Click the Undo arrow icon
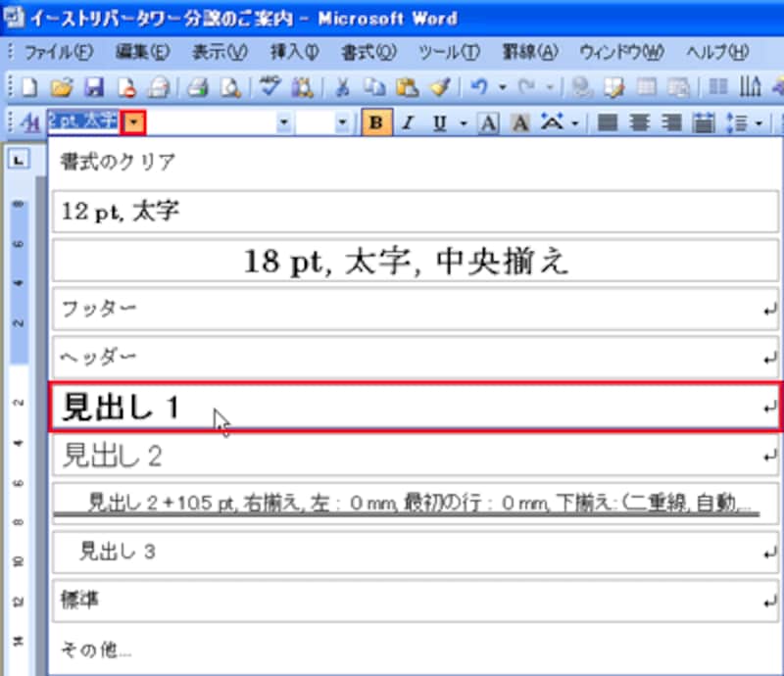The image size is (784, 676). tap(479, 87)
